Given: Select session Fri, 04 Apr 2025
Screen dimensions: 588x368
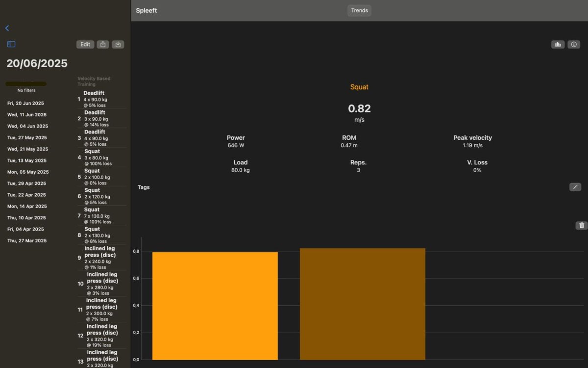Looking at the screenshot, I should 25,229.
